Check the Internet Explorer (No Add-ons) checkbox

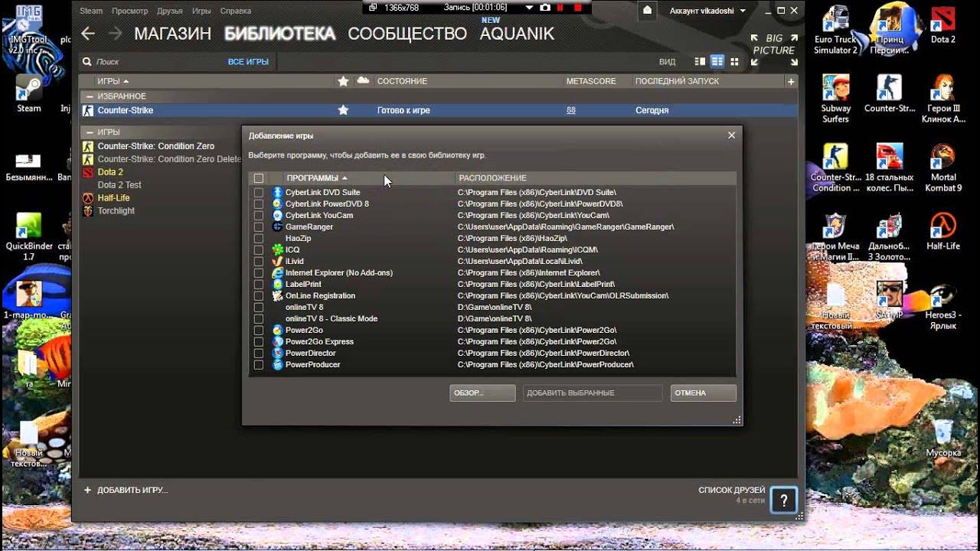[x=259, y=272]
